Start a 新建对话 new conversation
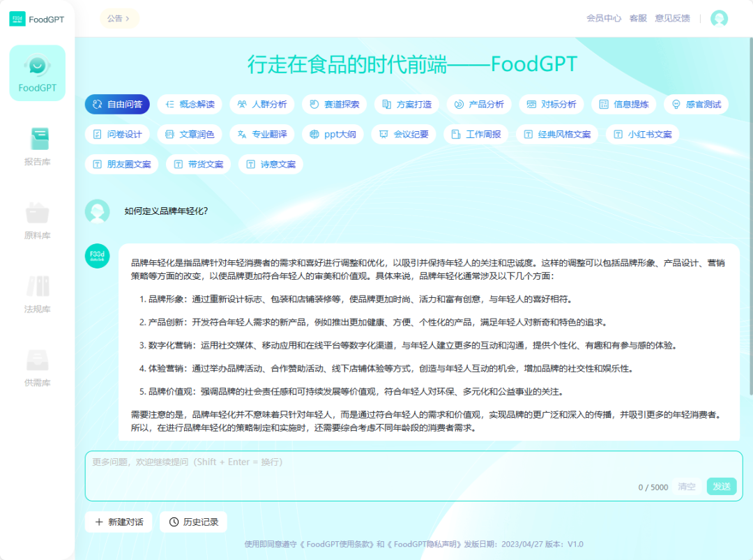 119,522
